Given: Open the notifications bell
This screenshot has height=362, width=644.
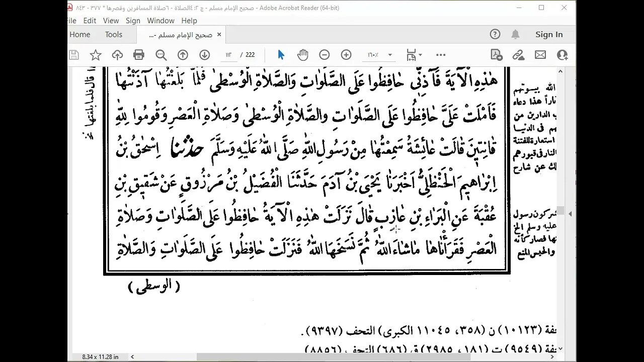Looking at the screenshot, I should (x=515, y=34).
